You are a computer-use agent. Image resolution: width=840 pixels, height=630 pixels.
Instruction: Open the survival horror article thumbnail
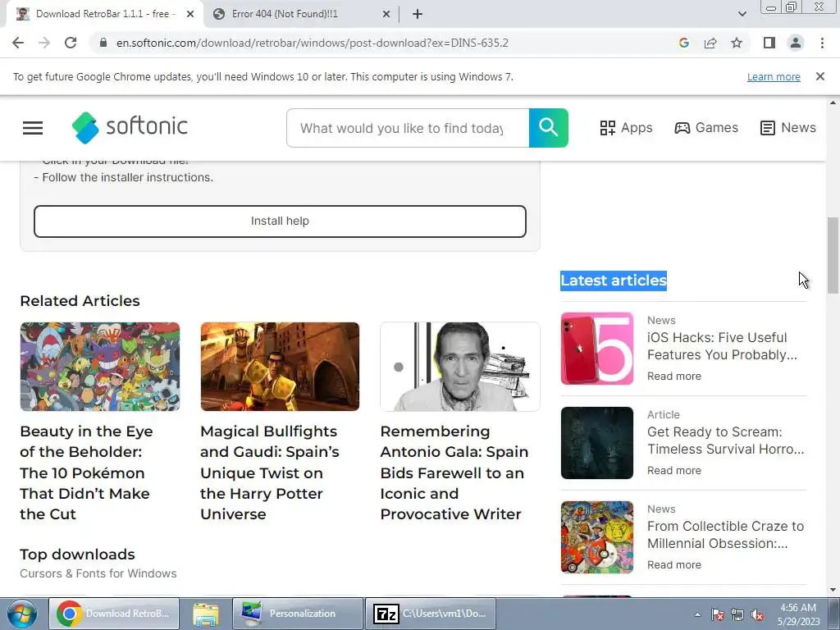597,443
